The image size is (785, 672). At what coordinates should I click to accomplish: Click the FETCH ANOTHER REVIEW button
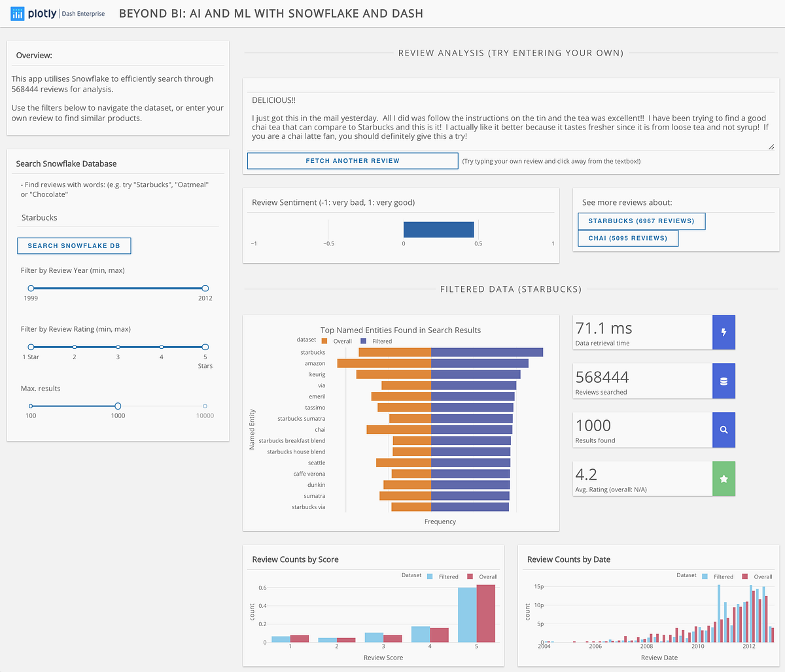coord(352,160)
